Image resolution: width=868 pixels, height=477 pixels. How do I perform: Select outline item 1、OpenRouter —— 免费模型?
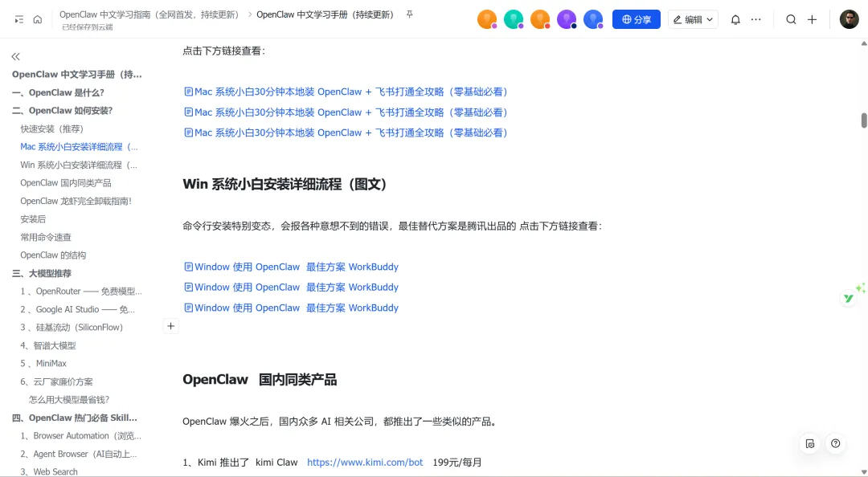click(x=81, y=291)
